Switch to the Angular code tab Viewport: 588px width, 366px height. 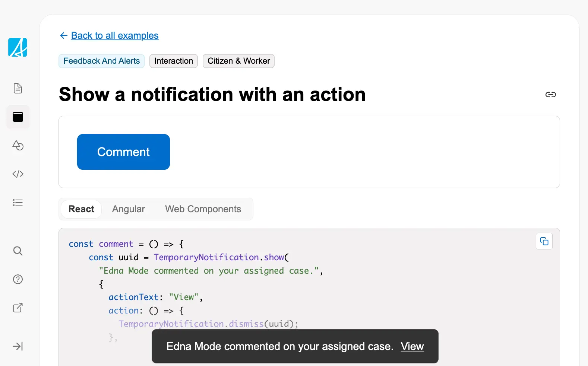[x=129, y=209]
